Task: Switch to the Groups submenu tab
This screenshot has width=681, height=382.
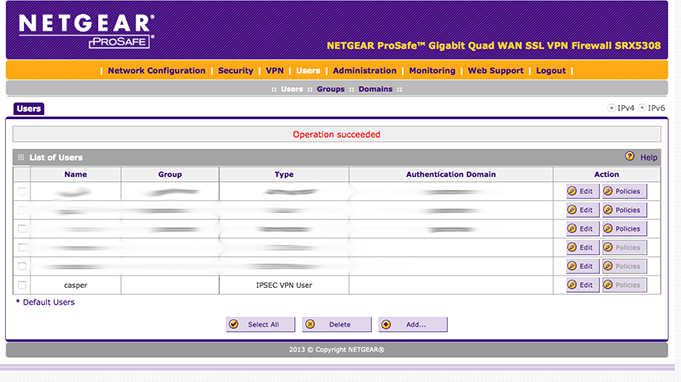Action: coord(331,89)
